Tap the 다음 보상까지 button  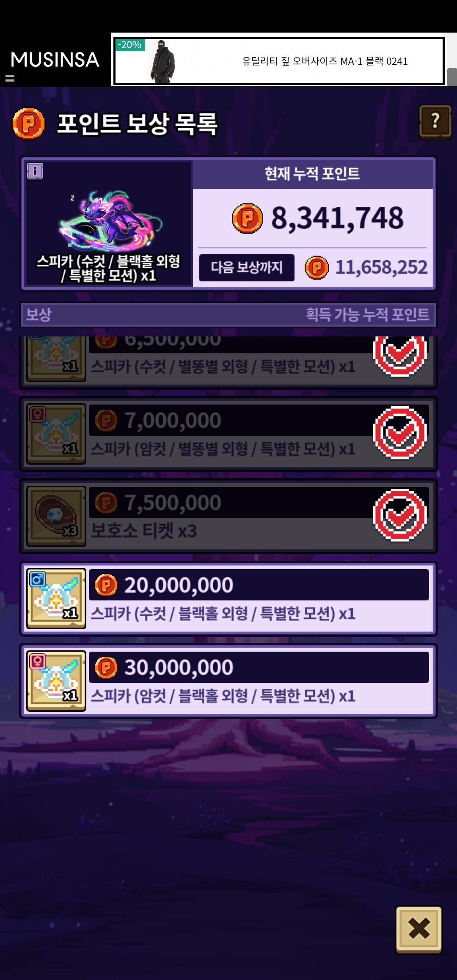pyautogui.click(x=247, y=267)
